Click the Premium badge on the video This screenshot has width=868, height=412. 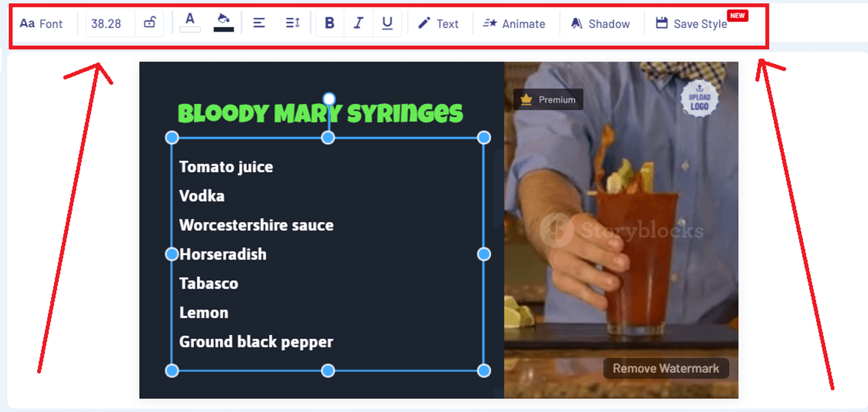tap(548, 99)
